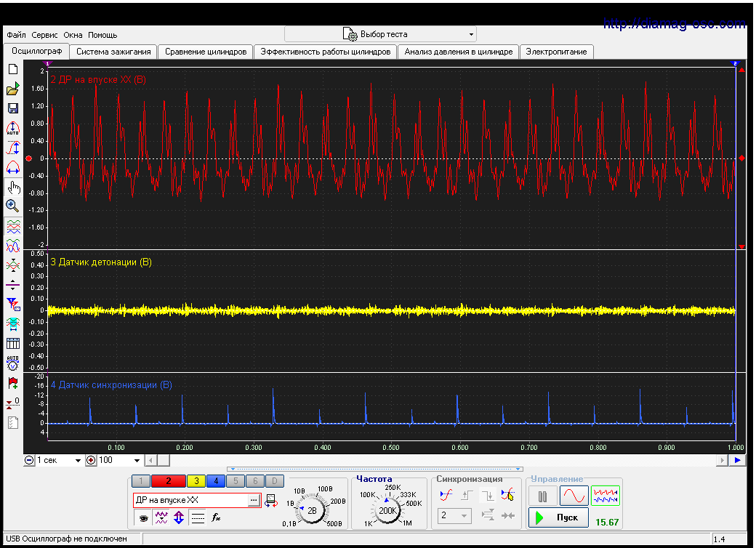Select the magnifier zoom tool
756x548 pixels.
coord(13,206)
